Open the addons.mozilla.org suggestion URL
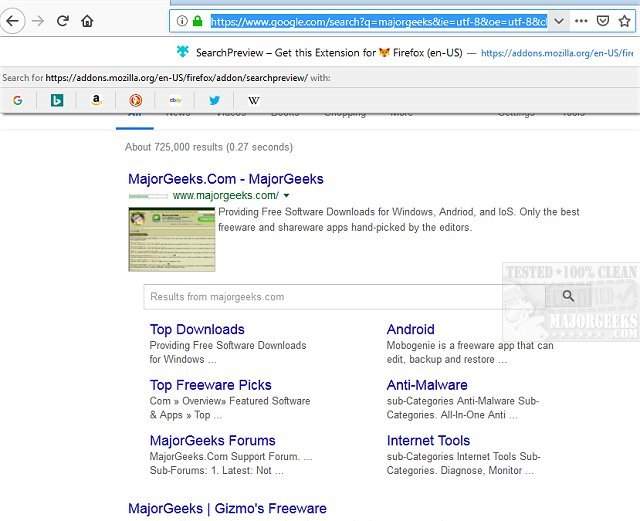This screenshot has height=521, width=640. [x=557, y=53]
